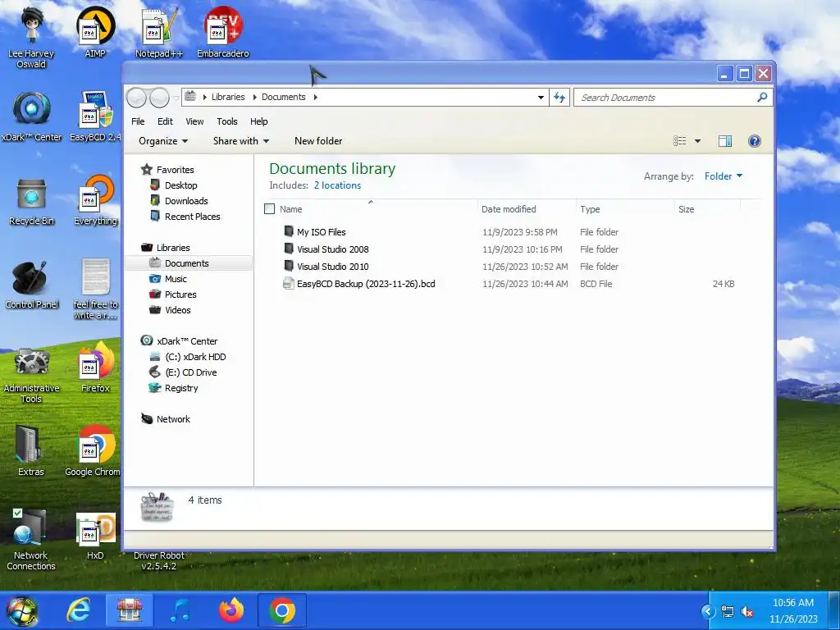The width and height of the screenshot is (840, 630).
Task: Open Chrome from the taskbar
Action: 282,610
